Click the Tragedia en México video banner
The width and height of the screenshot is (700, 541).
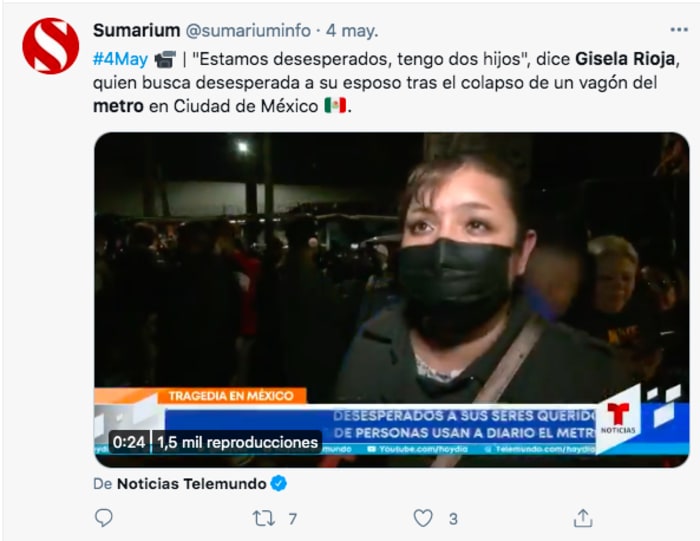pyautogui.click(x=231, y=395)
